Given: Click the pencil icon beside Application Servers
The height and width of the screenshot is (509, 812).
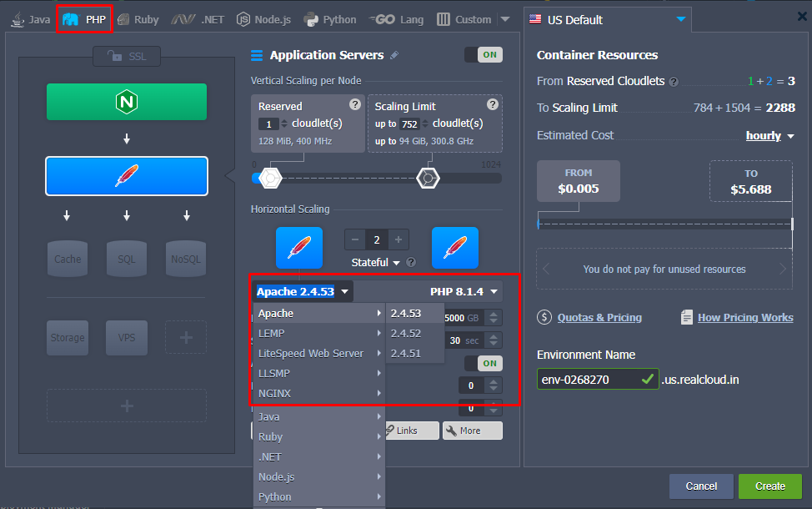Looking at the screenshot, I should pos(394,55).
